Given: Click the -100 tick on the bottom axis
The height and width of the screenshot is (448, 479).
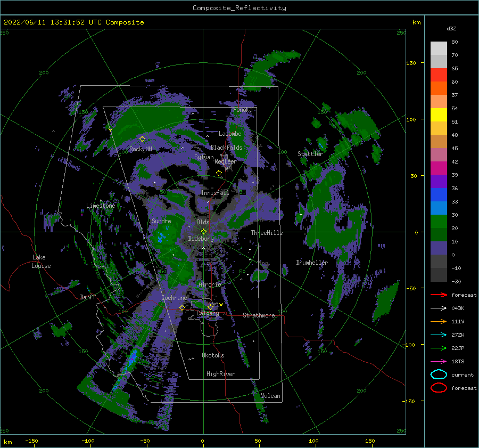Looking at the screenshot, I should click(x=88, y=441).
